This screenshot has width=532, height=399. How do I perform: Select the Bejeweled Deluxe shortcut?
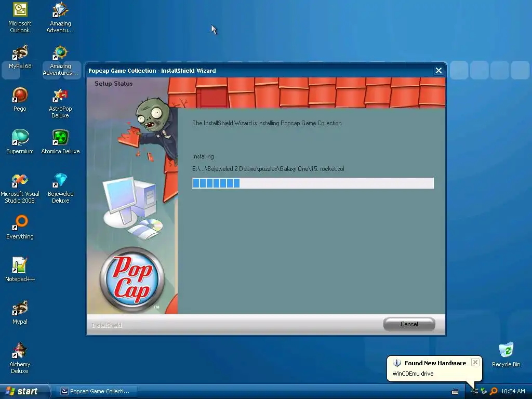point(60,188)
